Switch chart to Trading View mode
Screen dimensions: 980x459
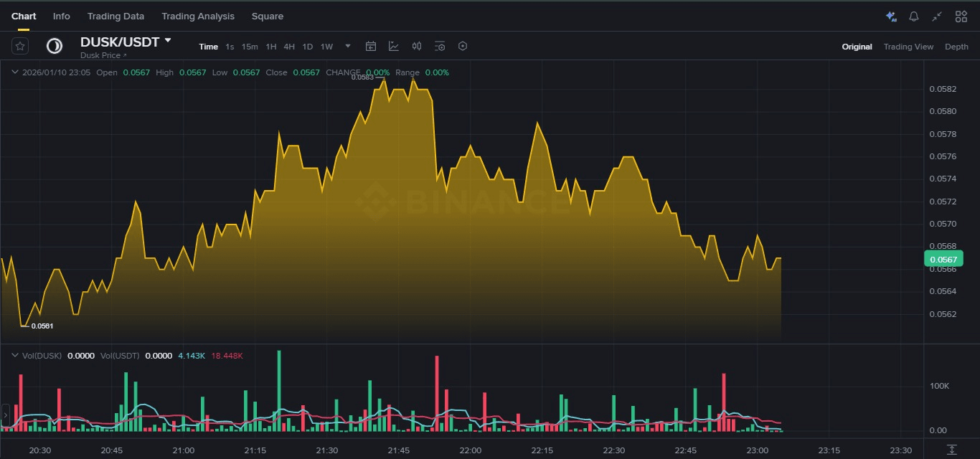(908, 47)
